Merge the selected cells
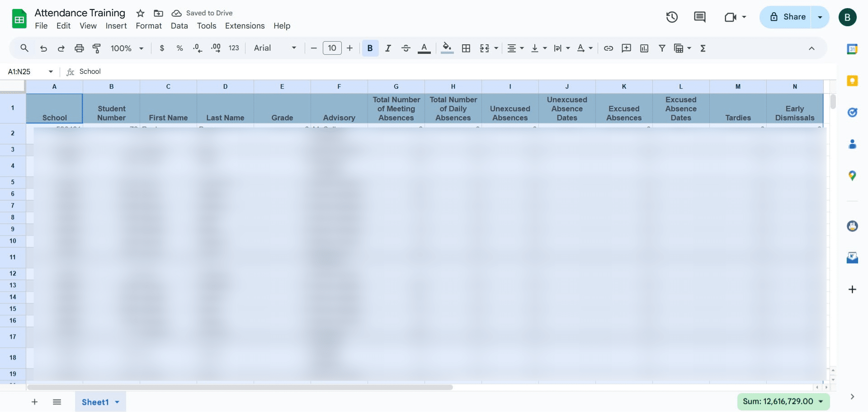 pyautogui.click(x=485, y=48)
